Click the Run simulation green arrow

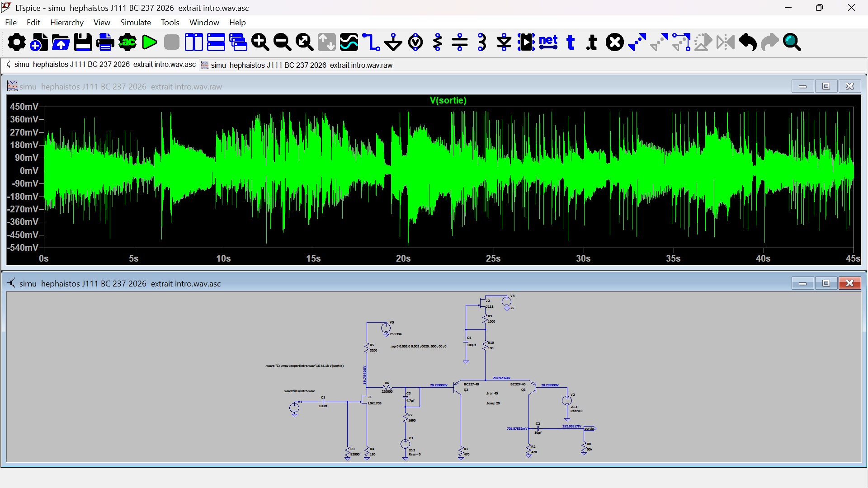pyautogui.click(x=149, y=42)
